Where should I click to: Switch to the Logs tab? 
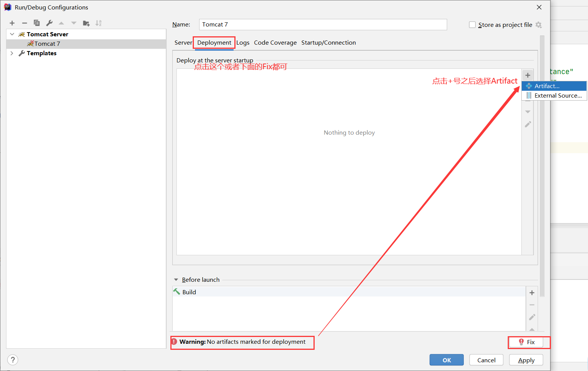pyautogui.click(x=243, y=43)
